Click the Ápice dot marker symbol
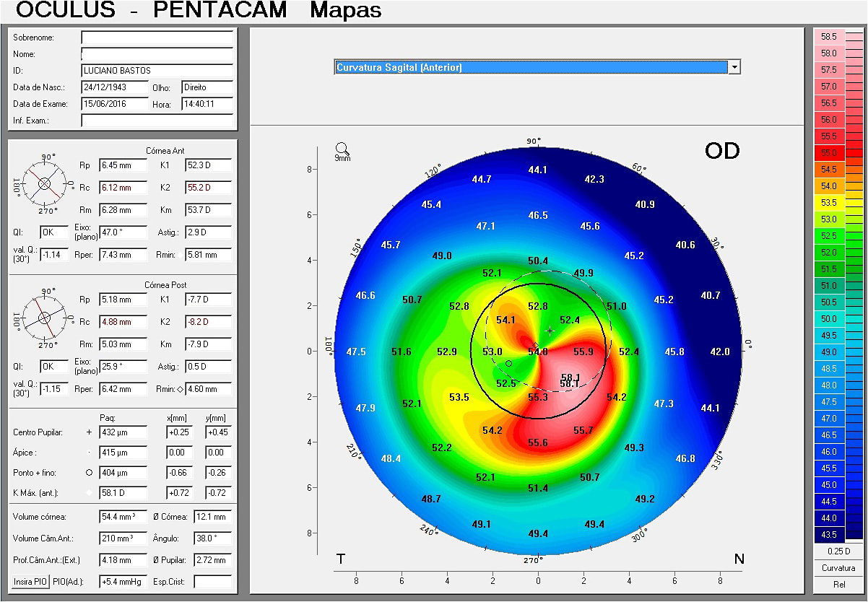 [88, 453]
